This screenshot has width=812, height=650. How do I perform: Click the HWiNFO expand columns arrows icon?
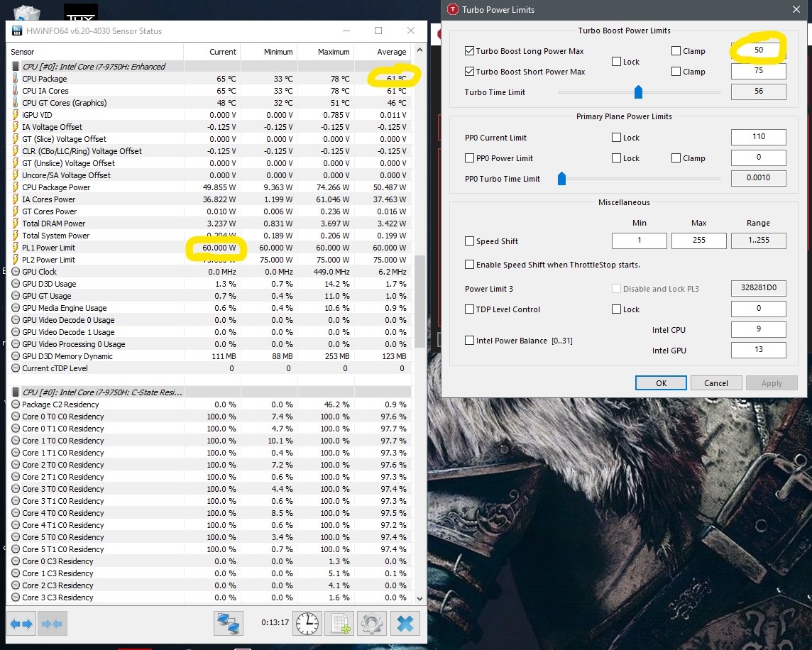pyautogui.click(x=22, y=624)
